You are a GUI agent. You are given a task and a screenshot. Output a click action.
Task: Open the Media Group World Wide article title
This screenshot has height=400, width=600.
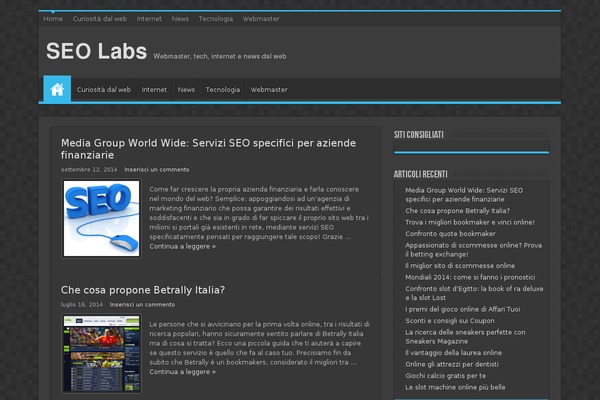209,149
